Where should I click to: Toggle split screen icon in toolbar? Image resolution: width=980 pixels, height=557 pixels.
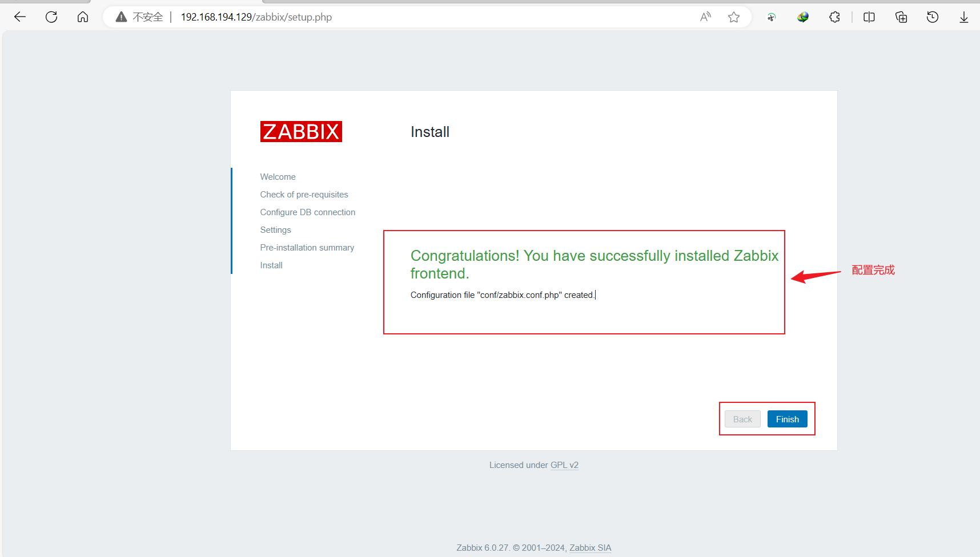point(869,17)
